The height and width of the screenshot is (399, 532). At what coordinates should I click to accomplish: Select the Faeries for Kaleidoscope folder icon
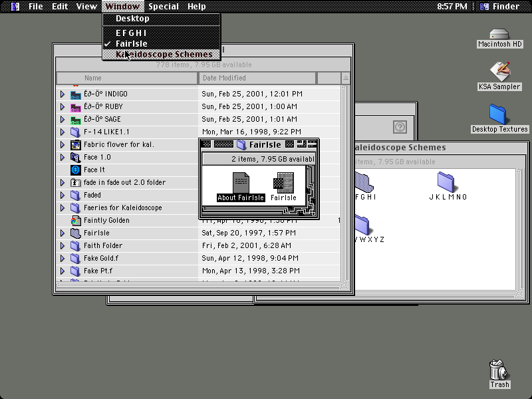(75, 207)
